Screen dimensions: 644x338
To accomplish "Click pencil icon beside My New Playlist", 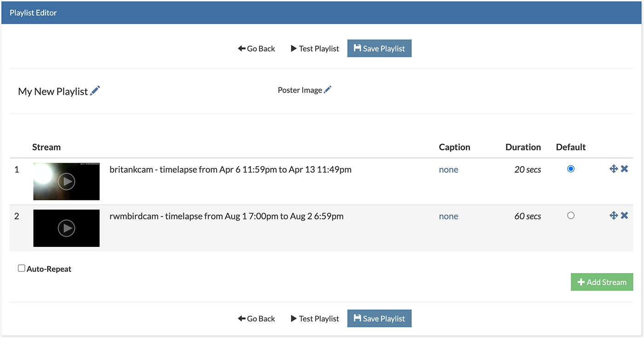I will tap(95, 91).
